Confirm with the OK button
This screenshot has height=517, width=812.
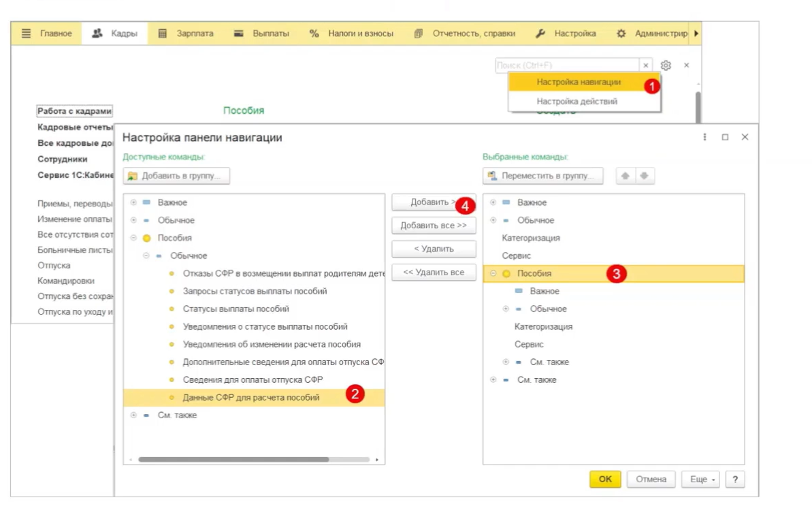605,479
